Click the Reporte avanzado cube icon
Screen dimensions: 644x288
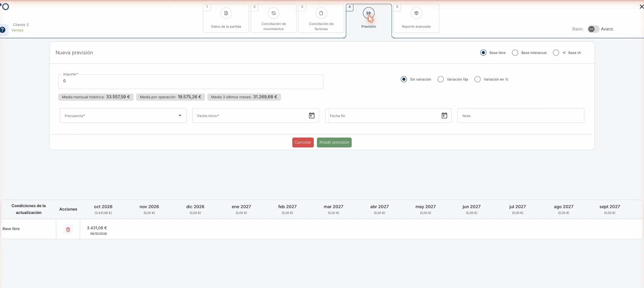coord(416,13)
